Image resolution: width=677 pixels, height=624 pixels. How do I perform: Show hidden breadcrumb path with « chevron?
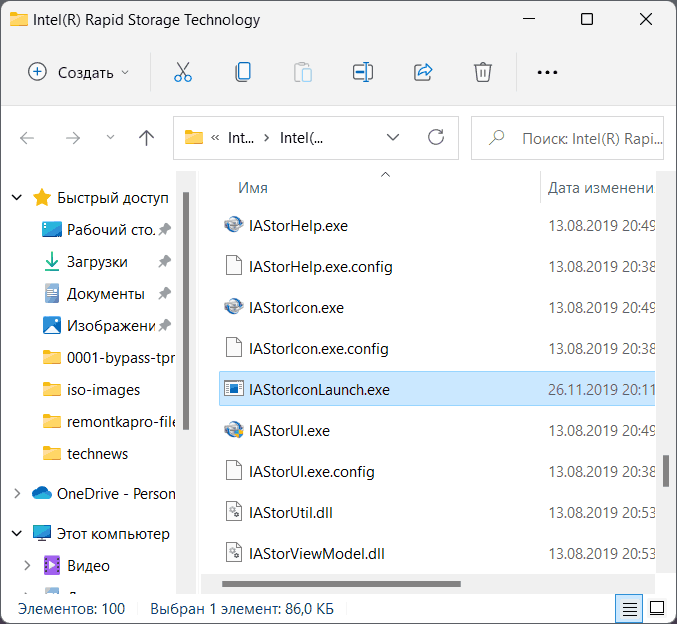pos(215,138)
